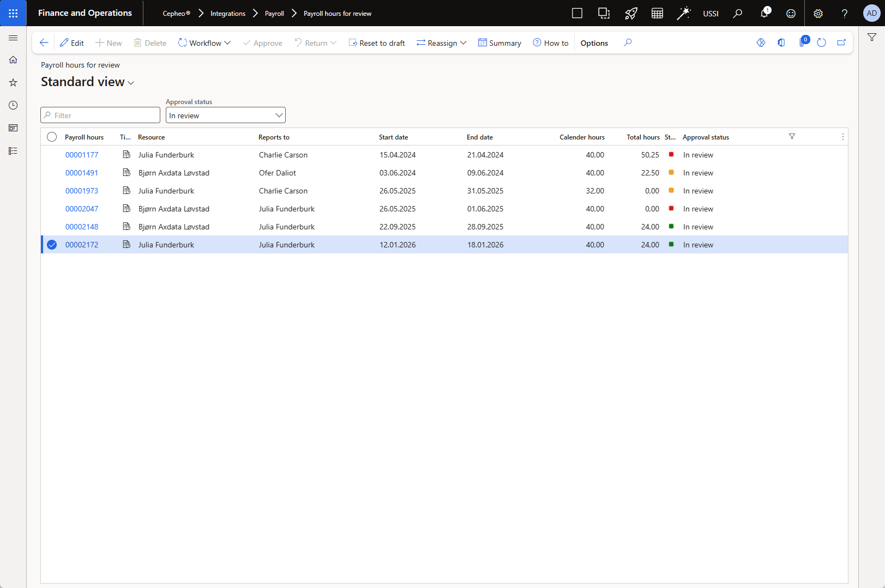Open Recent clock icon in sidebar
Image resolution: width=885 pixels, height=588 pixels.
pyautogui.click(x=13, y=105)
